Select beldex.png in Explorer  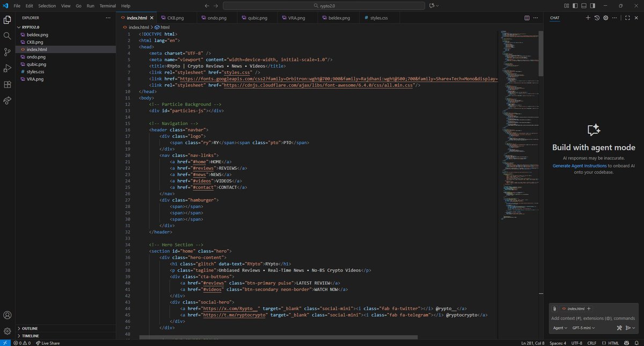[x=65, y=34]
